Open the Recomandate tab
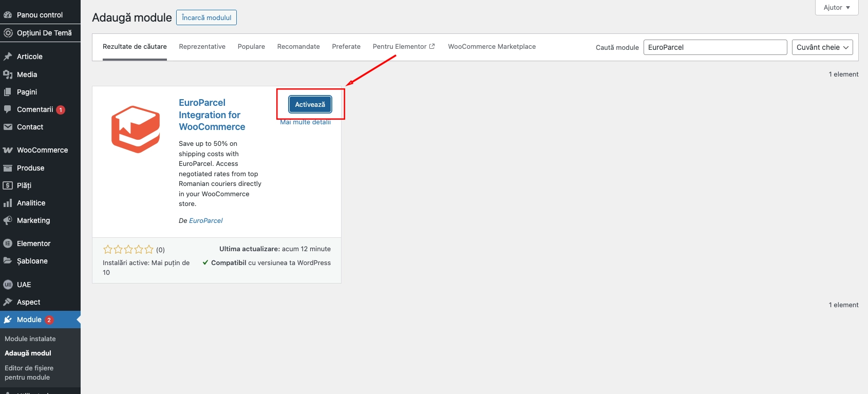868x394 pixels. coord(298,47)
